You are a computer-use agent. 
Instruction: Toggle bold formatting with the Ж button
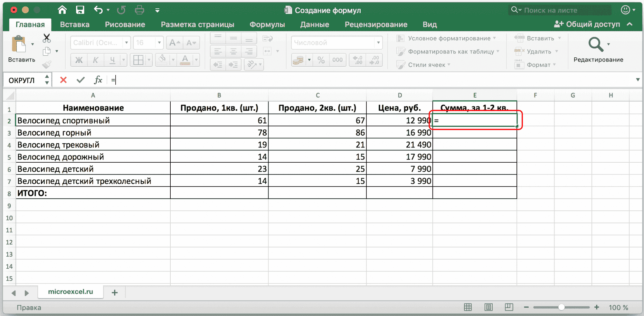[78, 60]
